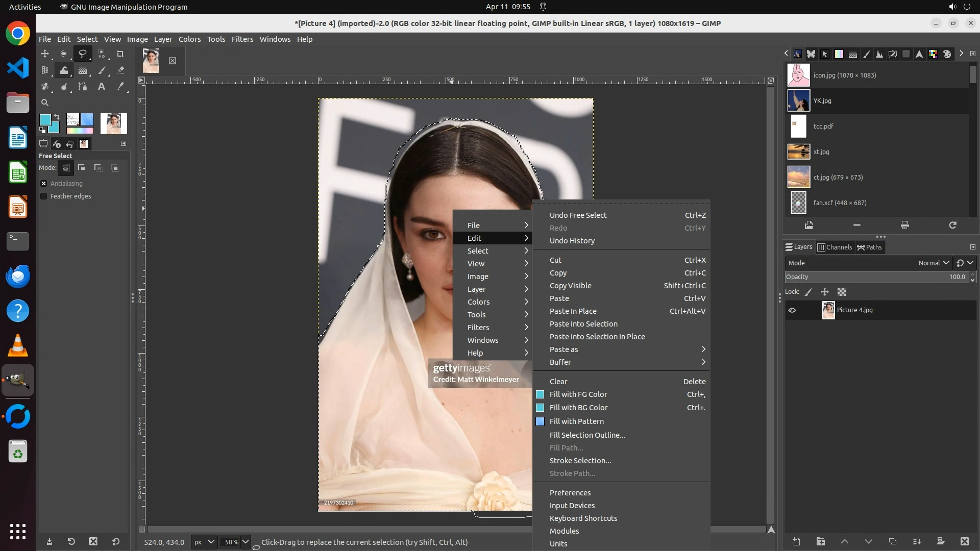The image size is (980, 551).
Task: Toggle the Antialiasing checkbox
Action: click(44, 183)
